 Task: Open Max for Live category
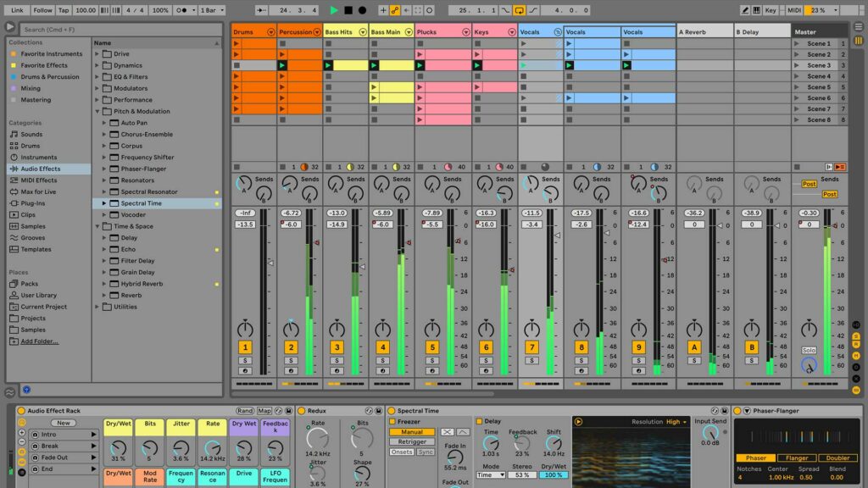coord(38,191)
